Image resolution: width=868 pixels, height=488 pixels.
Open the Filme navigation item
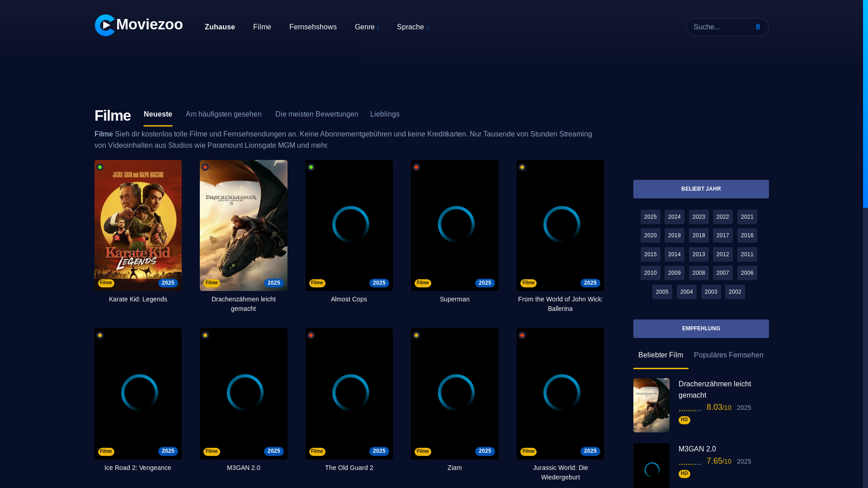pyautogui.click(x=262, y=27)
